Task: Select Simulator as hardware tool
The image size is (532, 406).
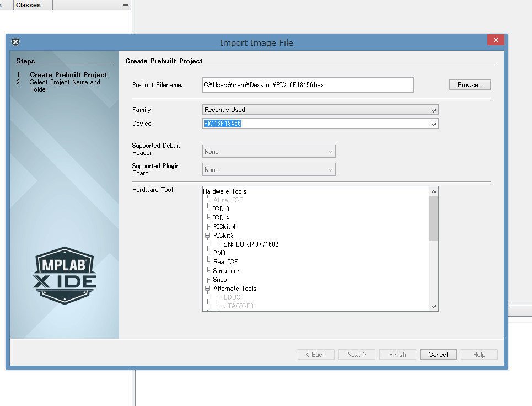Action: [x=226, y=270]
